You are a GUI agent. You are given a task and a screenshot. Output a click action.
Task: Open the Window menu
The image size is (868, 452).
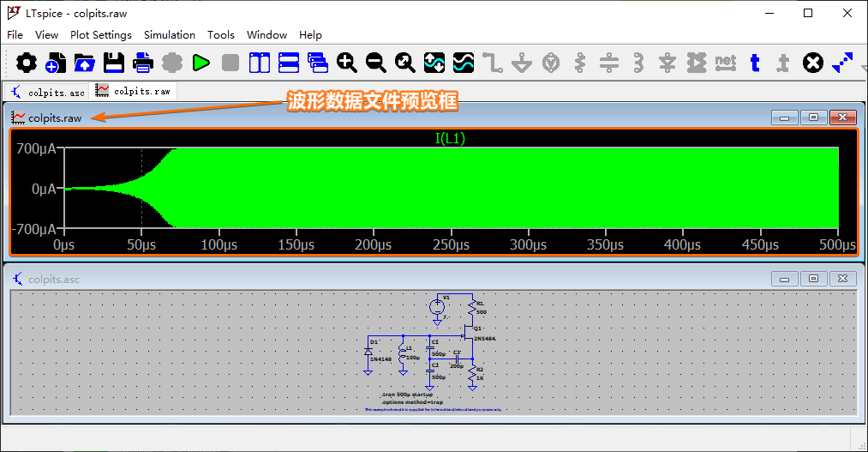tap(266, 35)
